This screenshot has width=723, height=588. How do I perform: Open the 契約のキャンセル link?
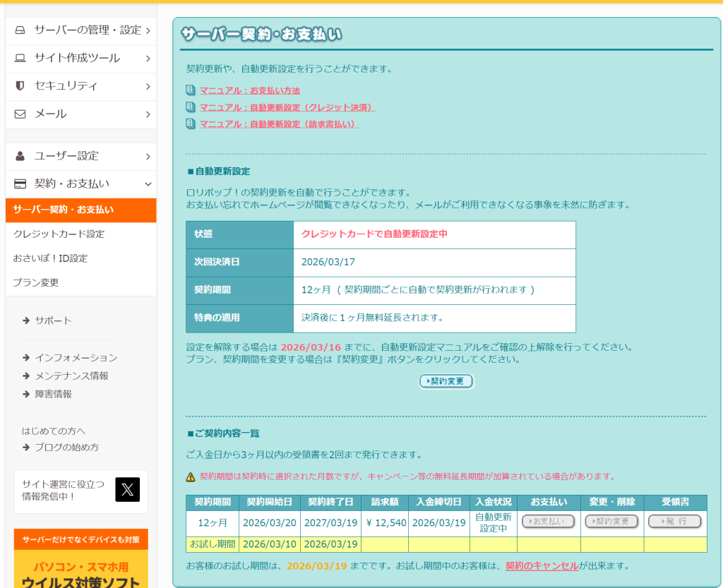pyautogui.click(x=542, y=565)
